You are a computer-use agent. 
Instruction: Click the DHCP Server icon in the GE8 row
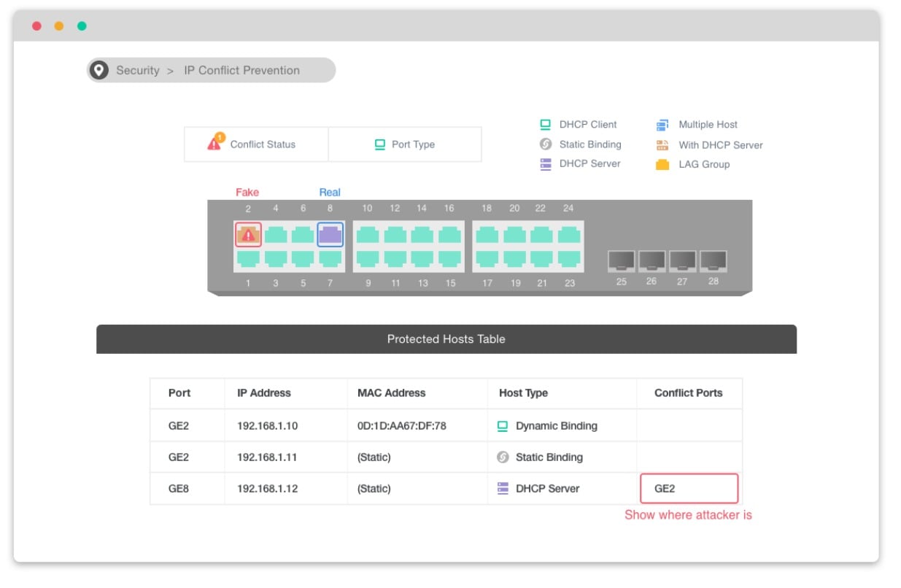click(x=503, y=488)
